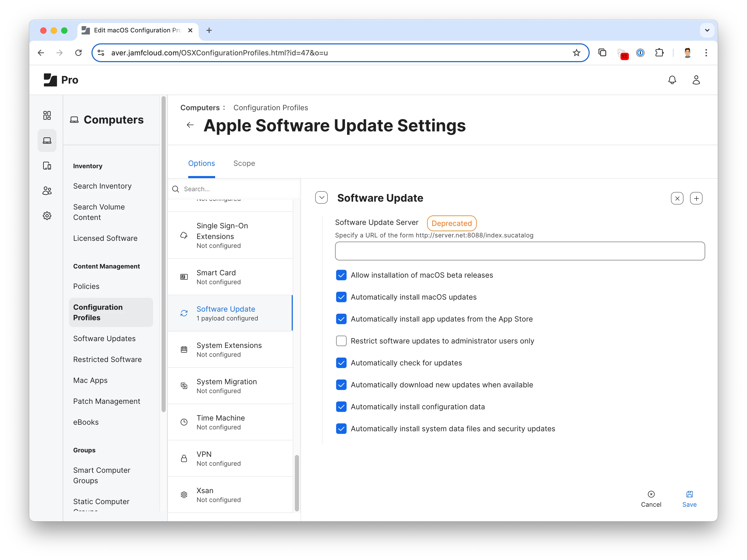
Task: Click the Jamf Pro logo
Action: [x=61, y=80]
